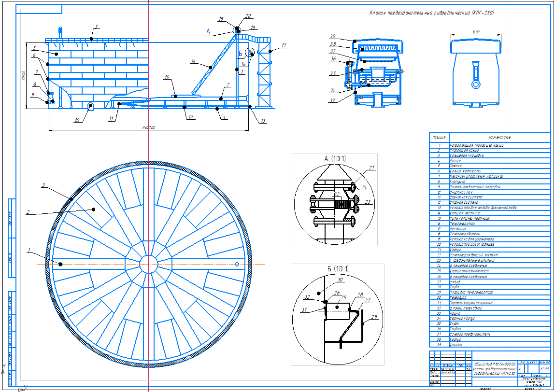The image size is (555, 392).
Task: Select detail view label Б (10:1)
Action: click(x=332, y=269)
